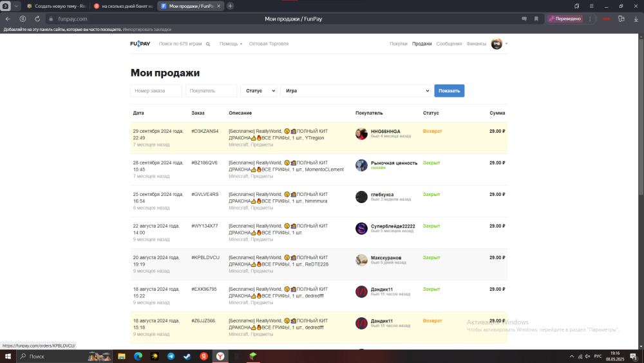This screenshot has width=644, height=363.
Task: Open Steam from taskbar
Action: [x=187, y=357]
